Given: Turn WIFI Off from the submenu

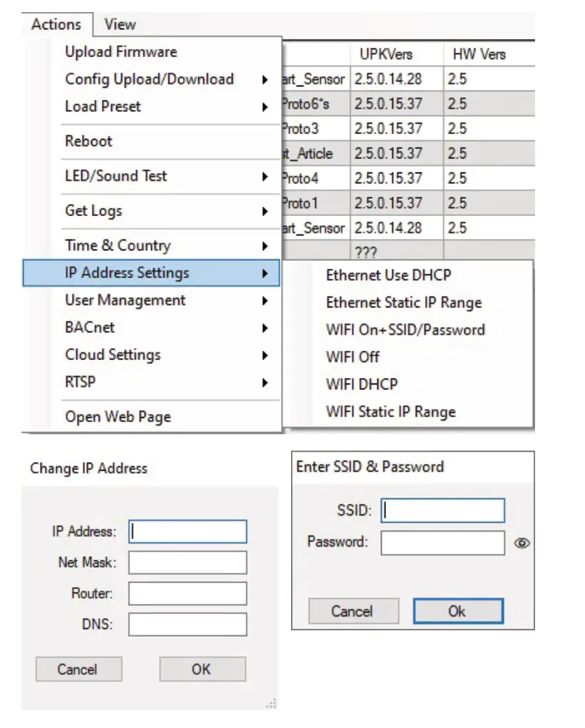Looking at the screenshot, I should click(x=352, y=357).
